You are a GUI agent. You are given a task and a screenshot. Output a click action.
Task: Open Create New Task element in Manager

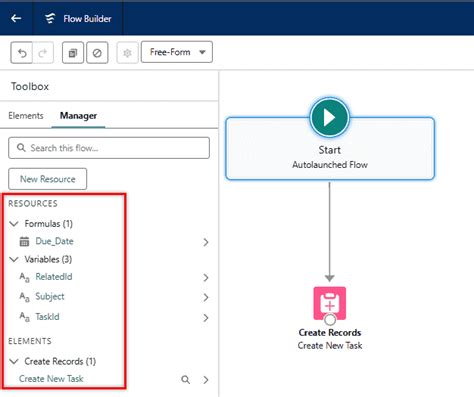click(x=51, y=379)
